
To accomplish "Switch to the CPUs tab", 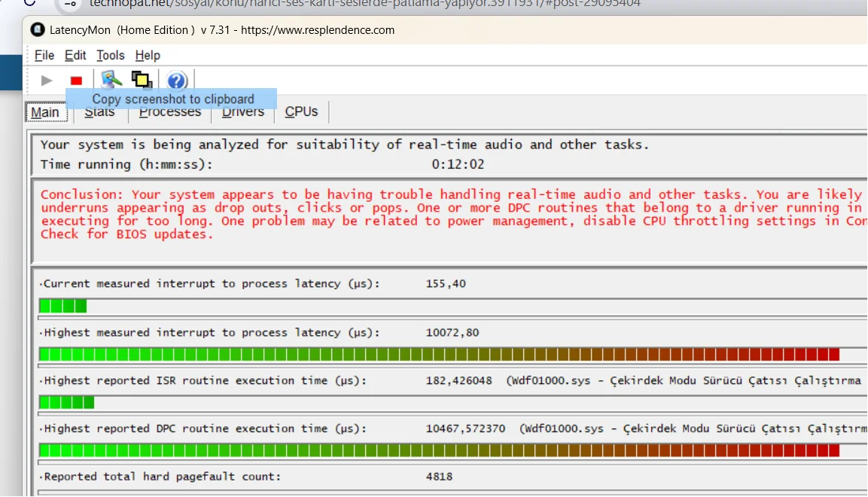I will pos(302,111).
